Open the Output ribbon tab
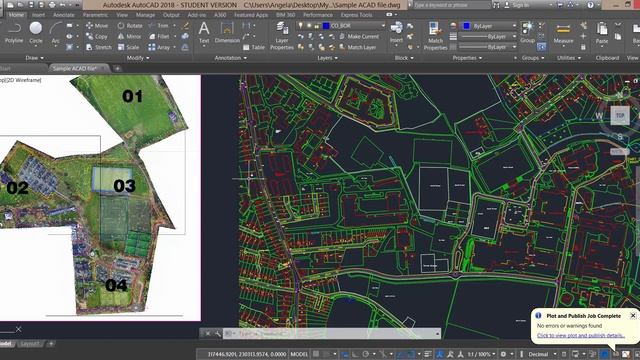 [x=171, y=15]
